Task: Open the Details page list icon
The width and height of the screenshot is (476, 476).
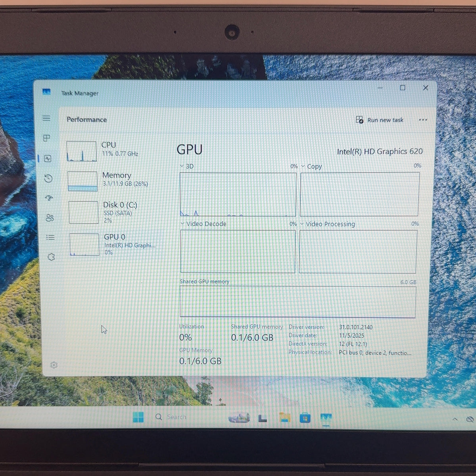Action: click(x=50, y=237)
